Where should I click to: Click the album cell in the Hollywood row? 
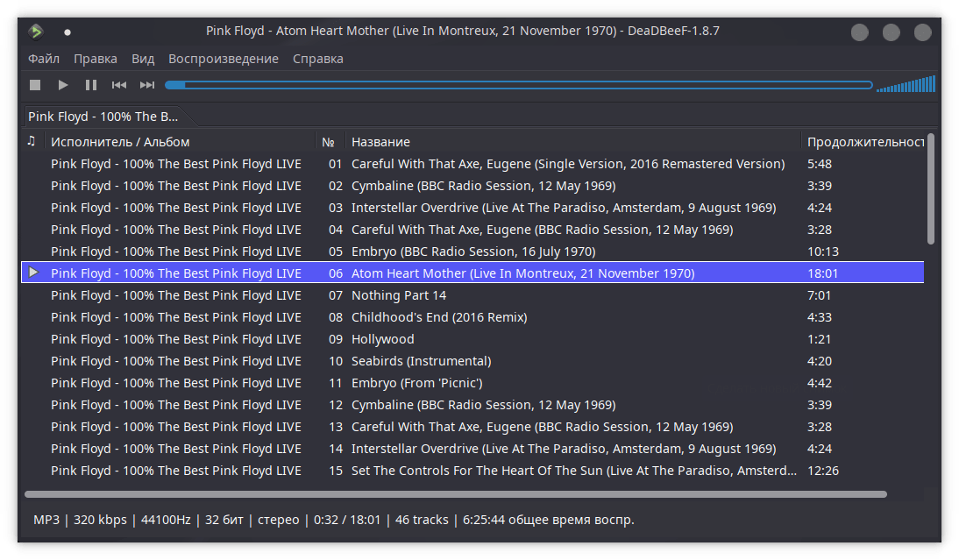click(176, 339)
